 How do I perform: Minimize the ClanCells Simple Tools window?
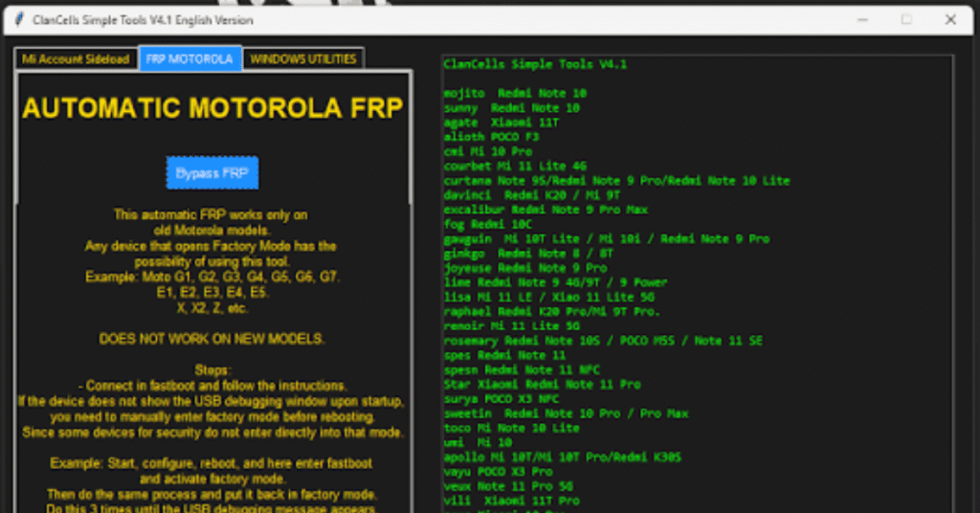[x=863, y=20]
